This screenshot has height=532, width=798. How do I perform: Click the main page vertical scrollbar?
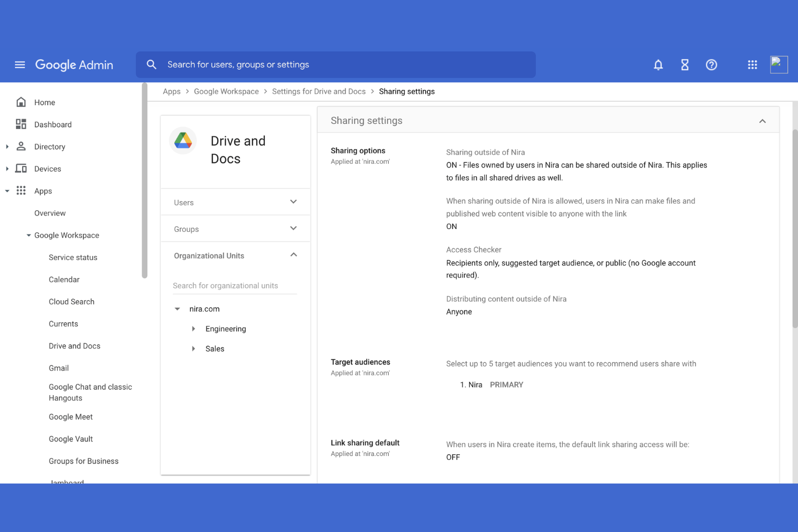click(x=795, y=229)
